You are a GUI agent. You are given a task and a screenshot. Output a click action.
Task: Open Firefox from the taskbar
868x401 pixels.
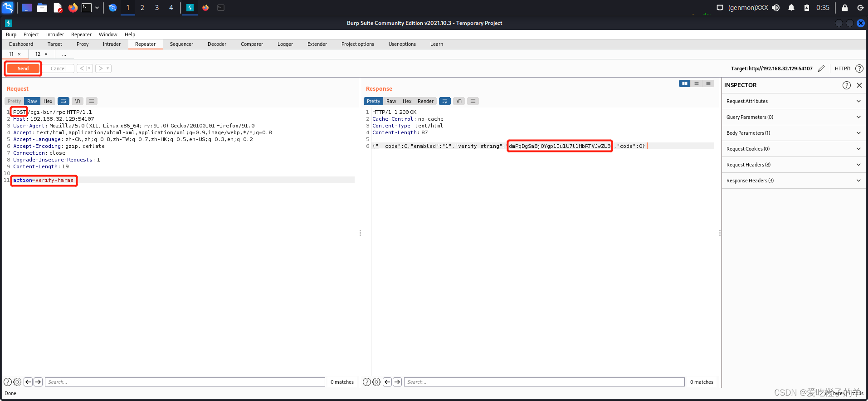(73, 8)
